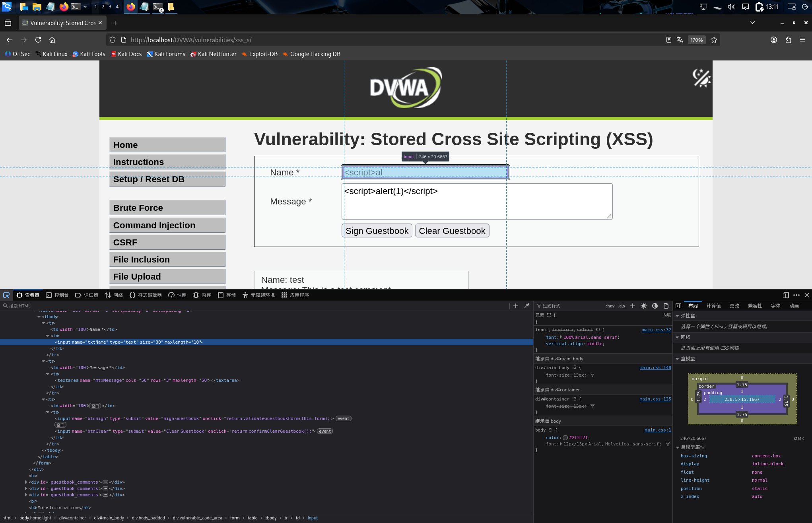
Task: Open Firefox extensions puzzle icon
Action: (788, 40)
